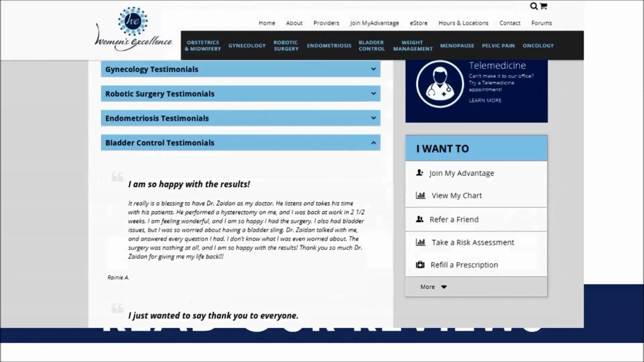Image resolution: width=644 pixels, height=362 pixels.
Task: Select Gynecology in the dark navbar
Action: coord(247,46)
